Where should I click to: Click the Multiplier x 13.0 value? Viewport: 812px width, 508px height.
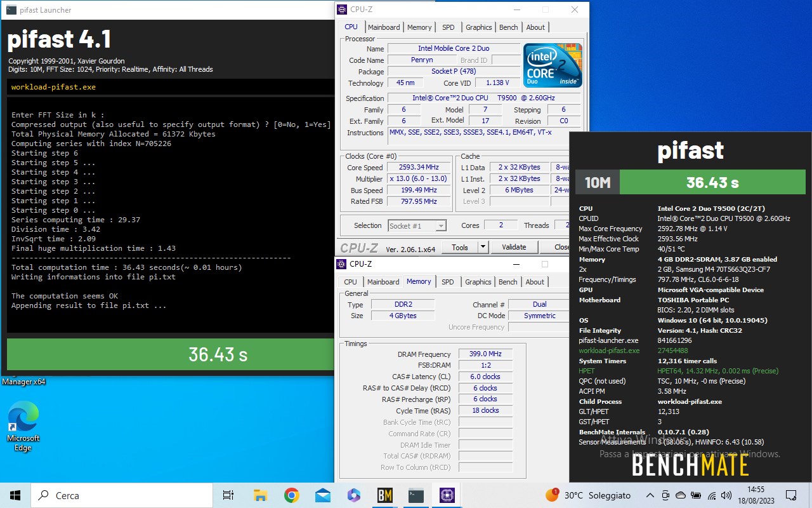click(x=418, y=179)
